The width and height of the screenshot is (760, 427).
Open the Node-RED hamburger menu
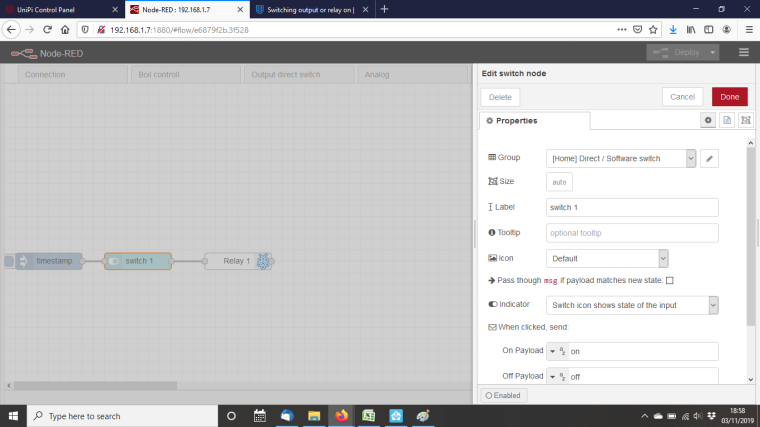coord(744,52)
